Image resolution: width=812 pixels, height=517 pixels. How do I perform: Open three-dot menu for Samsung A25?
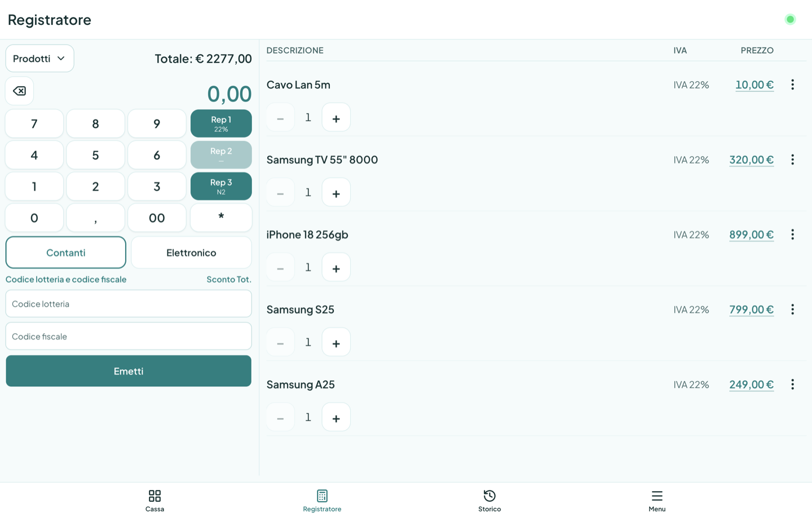click(792, 385)
